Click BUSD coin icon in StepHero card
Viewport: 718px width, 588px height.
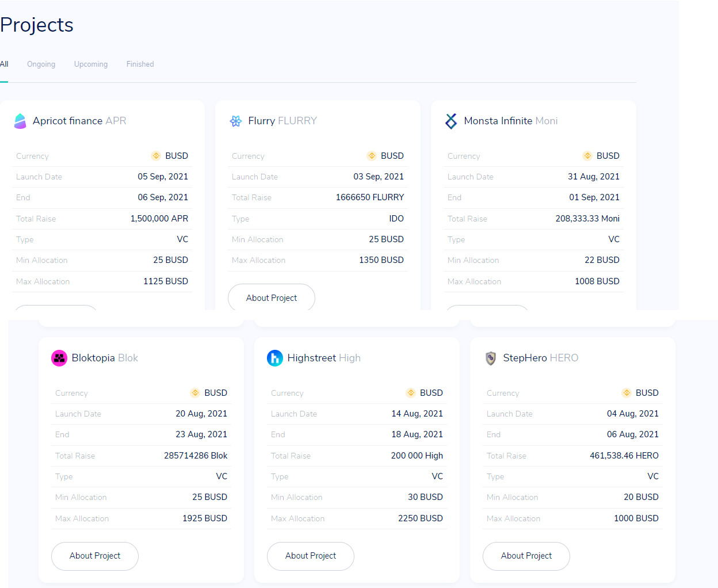(627, 393)
